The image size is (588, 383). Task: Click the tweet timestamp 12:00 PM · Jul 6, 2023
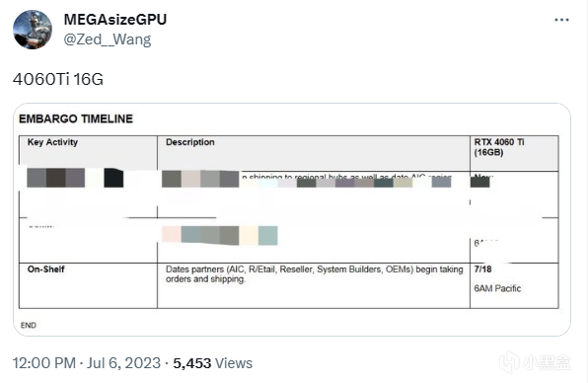(x=87, y=363)
